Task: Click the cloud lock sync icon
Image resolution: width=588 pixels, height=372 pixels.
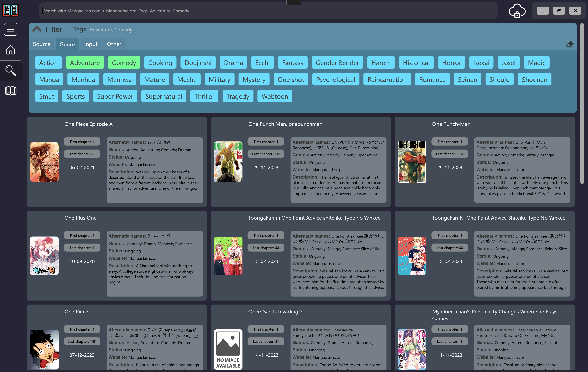Action: pos(517,11)
